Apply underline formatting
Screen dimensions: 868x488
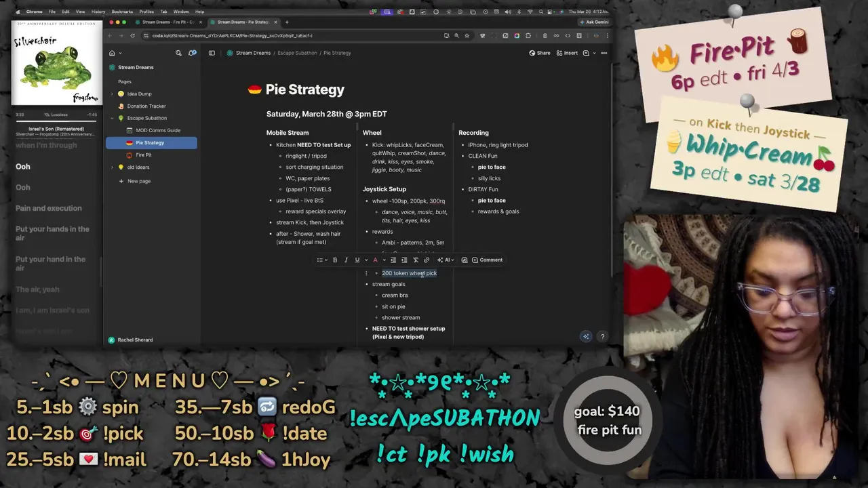[x=357, y=260]
